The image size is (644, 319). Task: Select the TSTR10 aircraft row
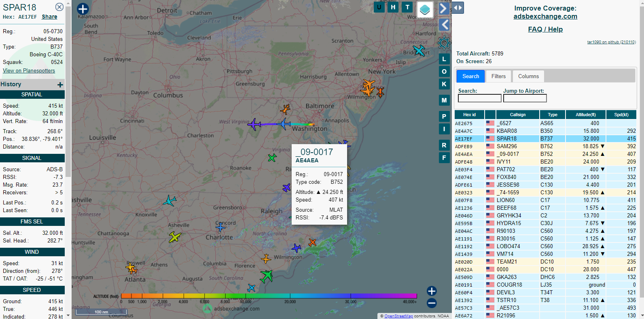pos(545,300)
